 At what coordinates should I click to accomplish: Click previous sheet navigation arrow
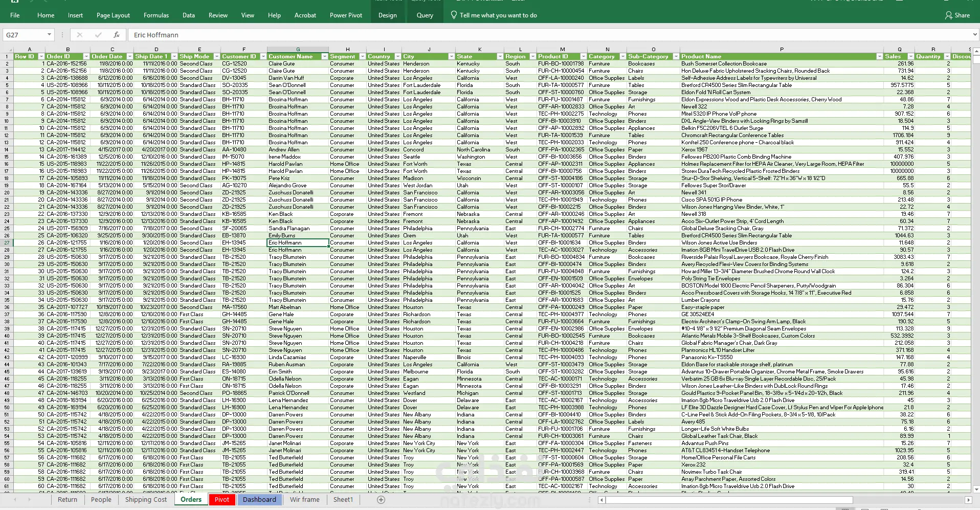click(15, 499)
